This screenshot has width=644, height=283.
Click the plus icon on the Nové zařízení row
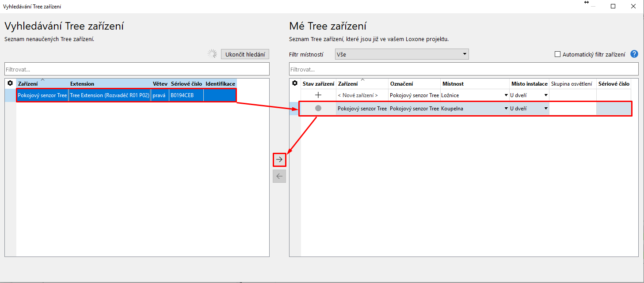point(318,95)
